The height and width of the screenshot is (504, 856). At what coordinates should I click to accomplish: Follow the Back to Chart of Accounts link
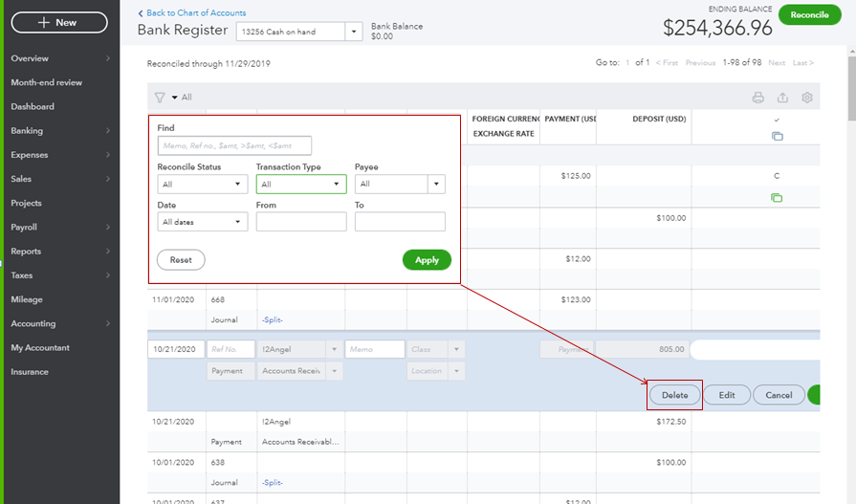pyautogui.click(x=194, y=12)
